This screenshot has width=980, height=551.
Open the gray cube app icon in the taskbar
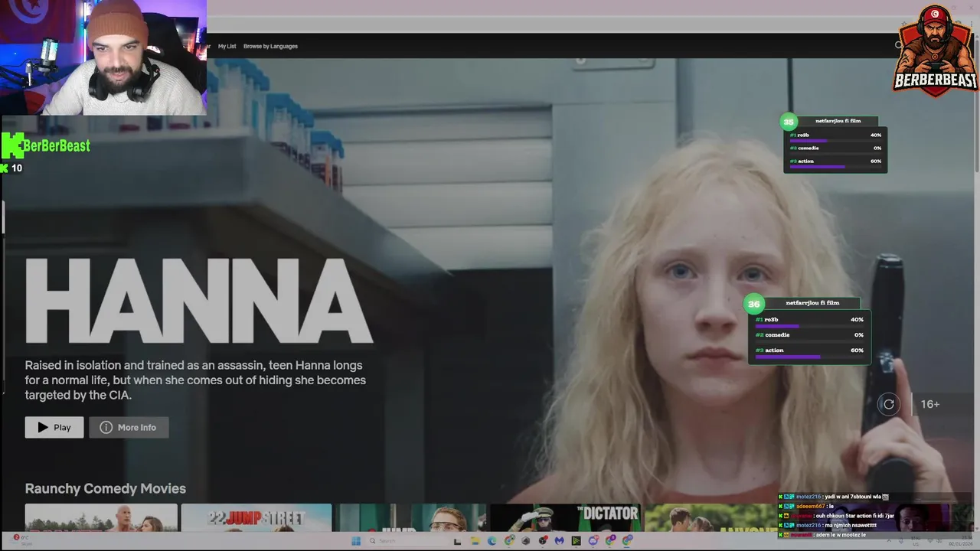coord(526,541)
